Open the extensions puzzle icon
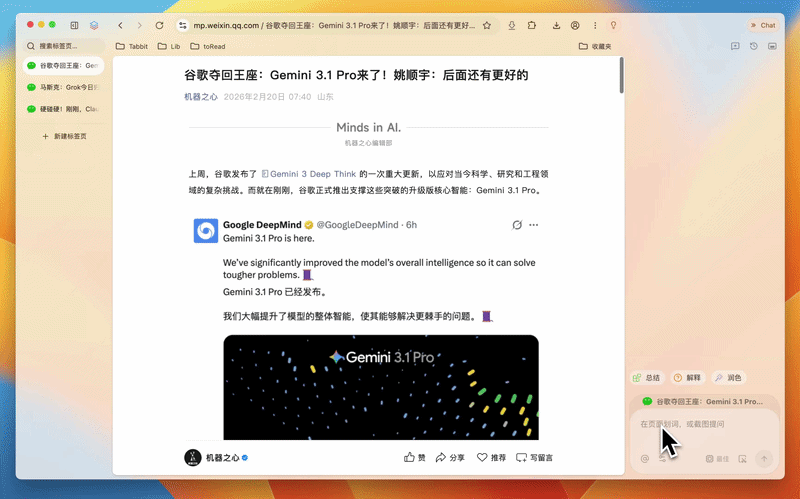This screenshot has width=800, height=499. [x=532, y=25]
